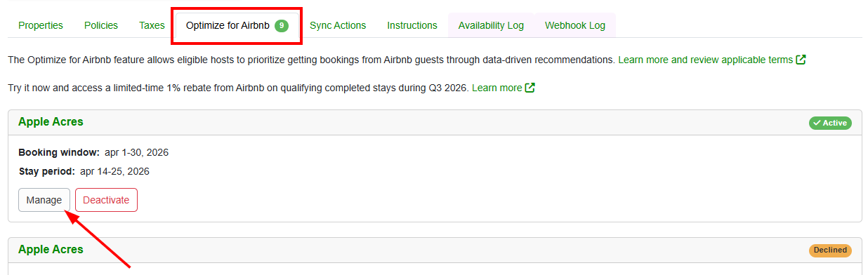The width and height of the screenshot is (868, 275).
Task: Click the external link icon after the rebate Learn more link
Action: pyautogui.click(x=530, y=88)
